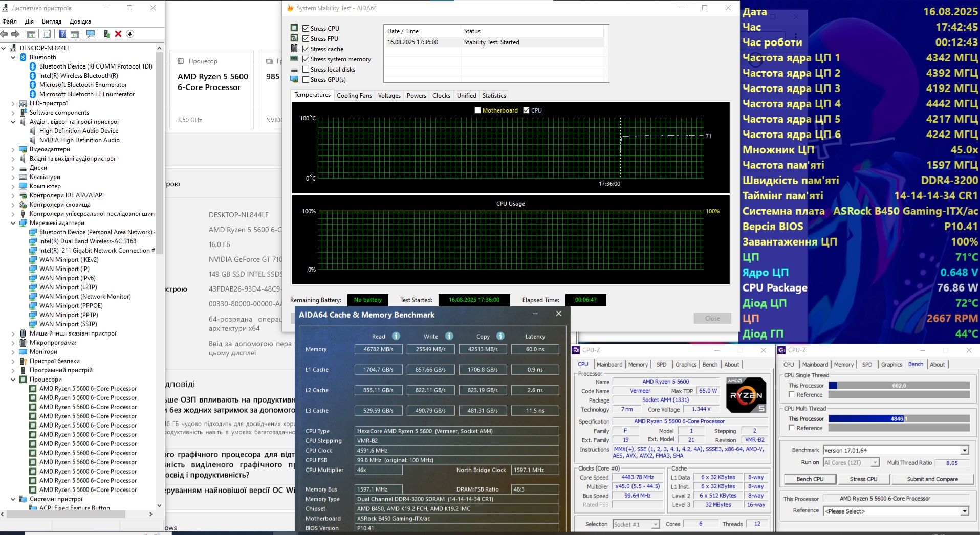Click the Stress local disks drive icon
The width and height of the screenshot is (980, 535).
click(294, 70)
